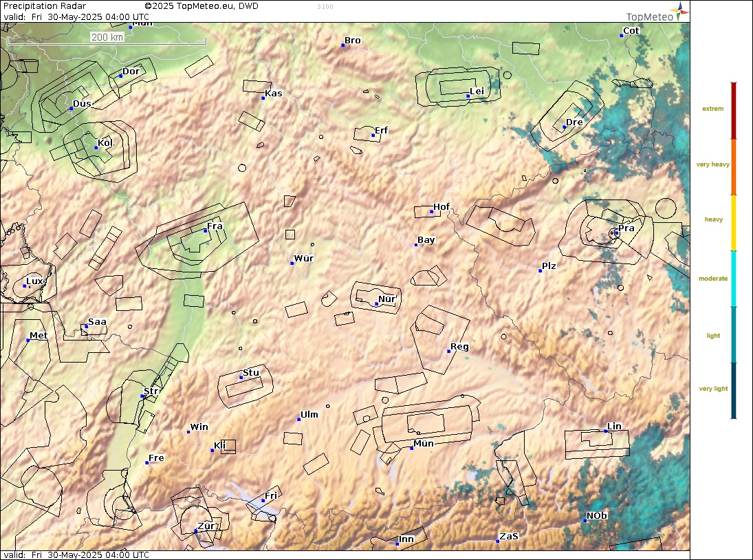Click the 'heavy' legend label
This screenshot has width=753, height=560.
click(713, 219)
